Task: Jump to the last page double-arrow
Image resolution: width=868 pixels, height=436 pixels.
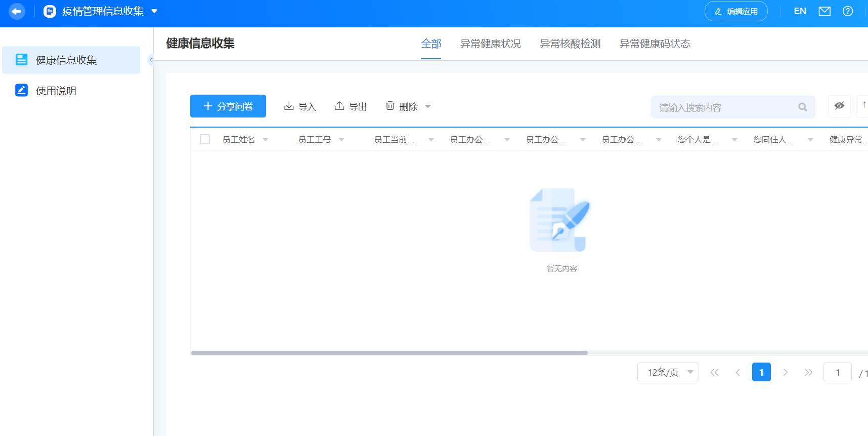Action: pyautogui.click(x=808, y=372)
